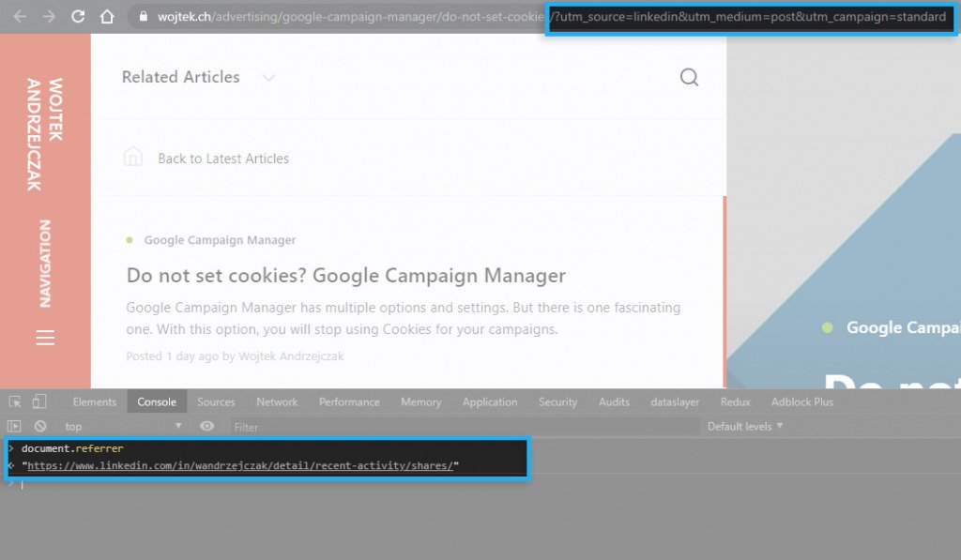Screen dimensions: 961x560
Task: Switch to the dataslayer tab
Action: click(675, 401)
